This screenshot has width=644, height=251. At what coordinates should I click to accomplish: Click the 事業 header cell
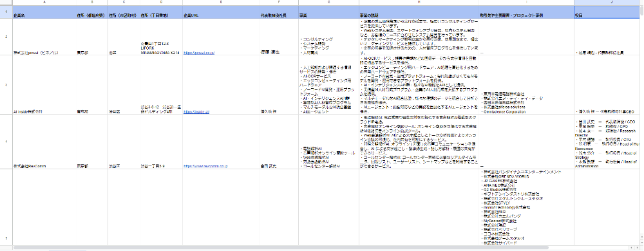click(328, 12)
